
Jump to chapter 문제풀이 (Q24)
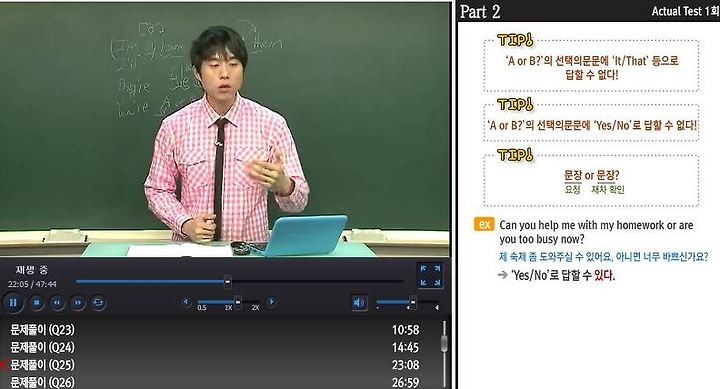tap(42, 347)
